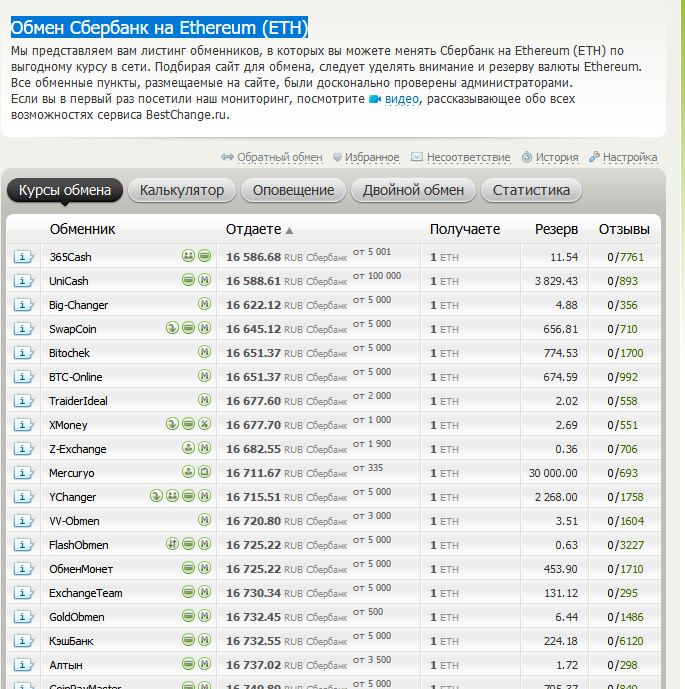Click the info icon beside 365Cash
Screen dimensions: 685x689
click(x=23, y=257)
